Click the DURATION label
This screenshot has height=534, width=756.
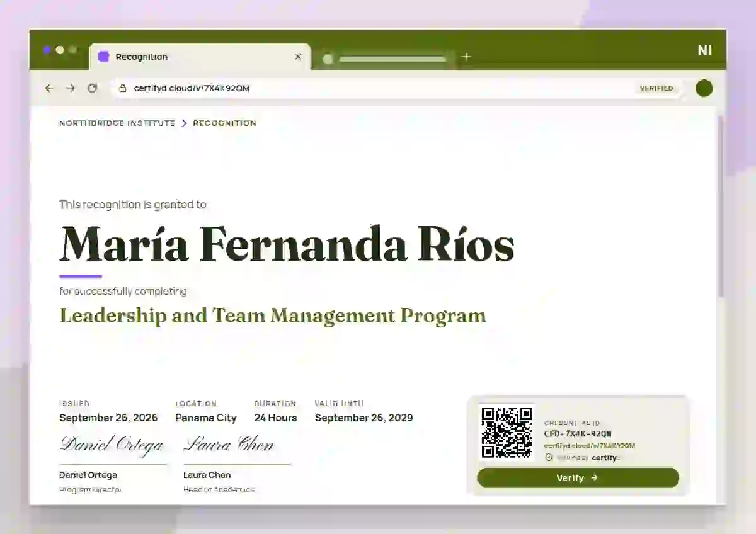coord(275,404)
